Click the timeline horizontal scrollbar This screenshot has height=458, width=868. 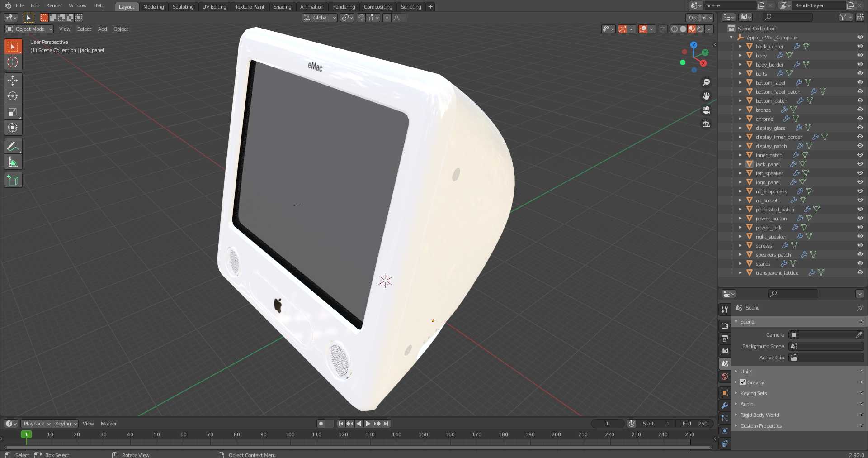(358, 447)
